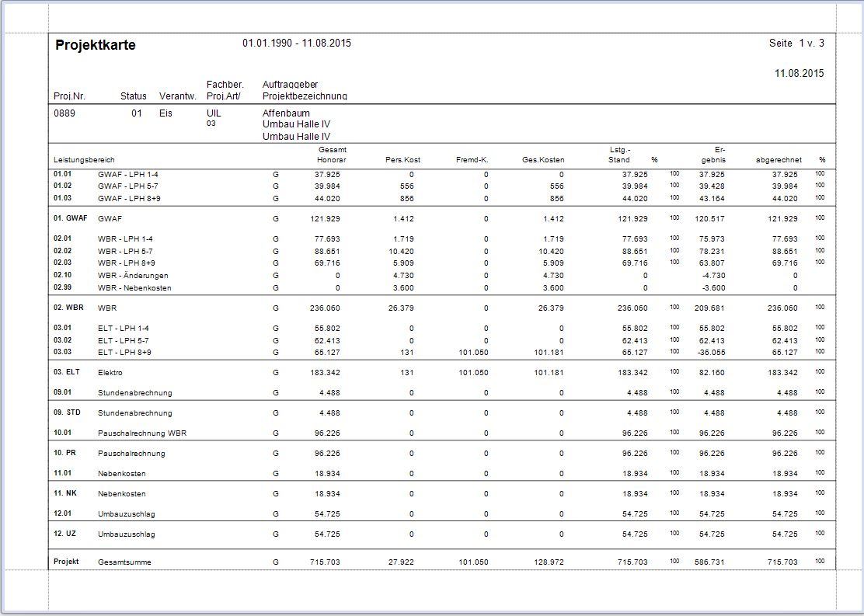The image size is (864, 616).
Task: Click the Ges.Kosten column header
Action: coord(543,160)
